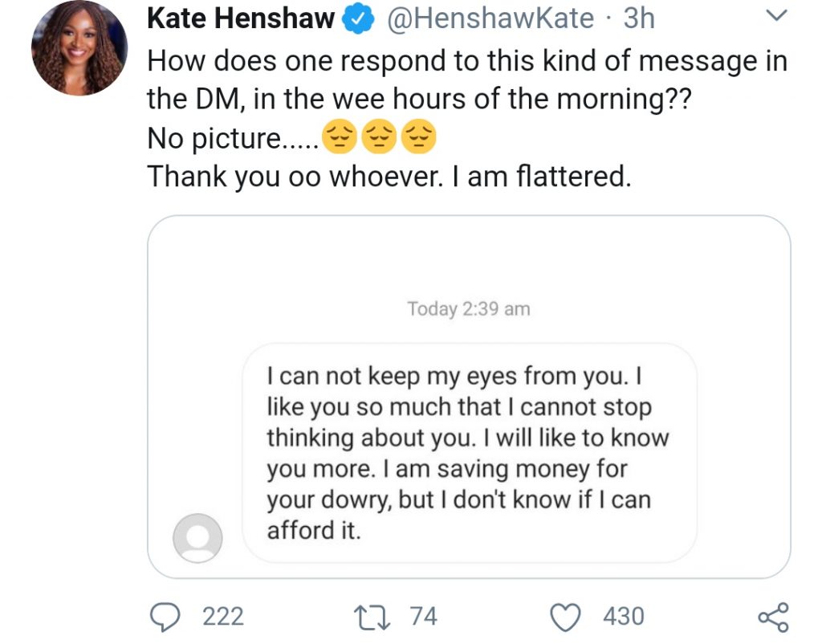This screenshot has width=822, height=644.
Task: Click the last pensive face emoji
Action: (417, 138)
